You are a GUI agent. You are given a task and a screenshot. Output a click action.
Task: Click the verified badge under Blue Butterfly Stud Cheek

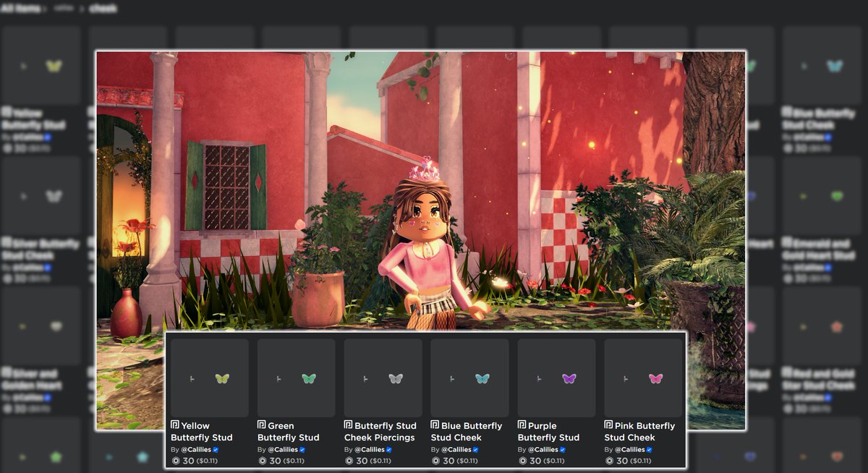[x=477, y=450]
